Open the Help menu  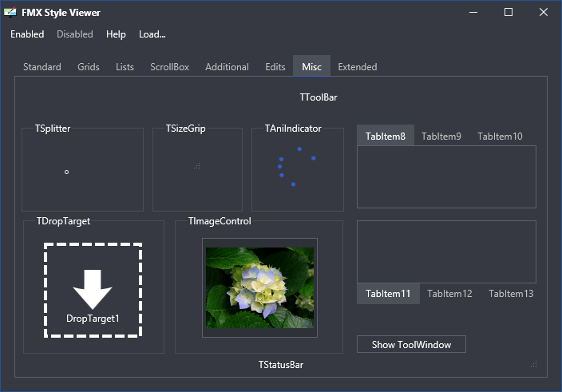pyautogui.click(x=116, y=34)
